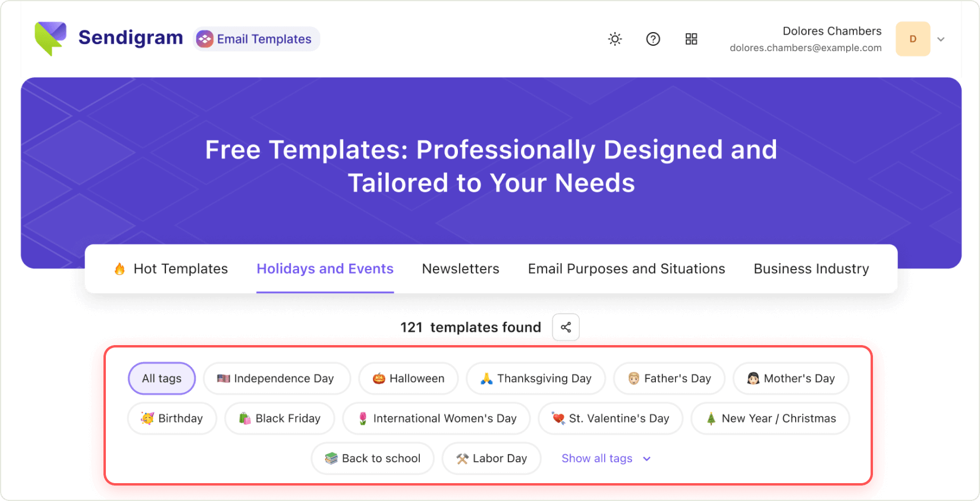Choose the St. Valentine's Day tag
Image resolution: width=980 pixels, height=501 pixels.
click(611, 418)
